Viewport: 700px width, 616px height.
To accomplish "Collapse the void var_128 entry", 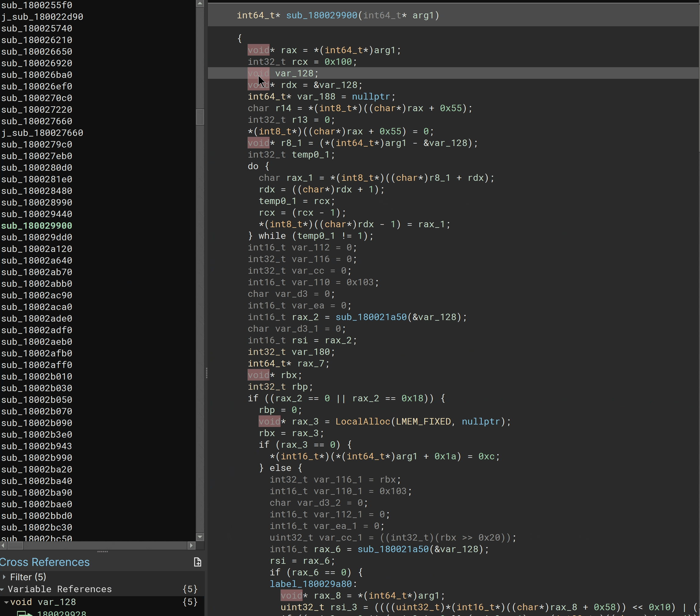I will tap(7, 602).
